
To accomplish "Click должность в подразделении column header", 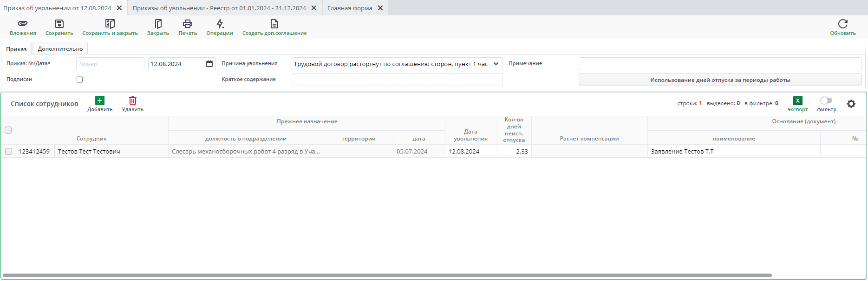I will tap(246, 139).
